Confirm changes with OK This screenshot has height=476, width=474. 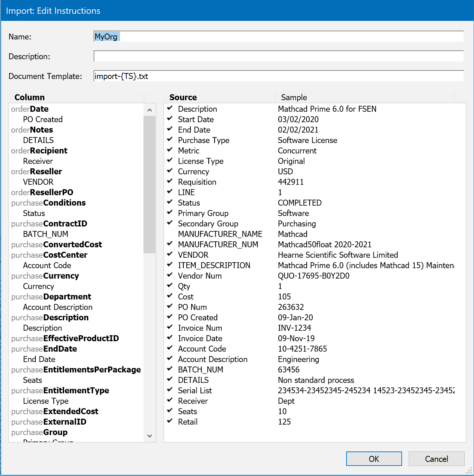374,458
